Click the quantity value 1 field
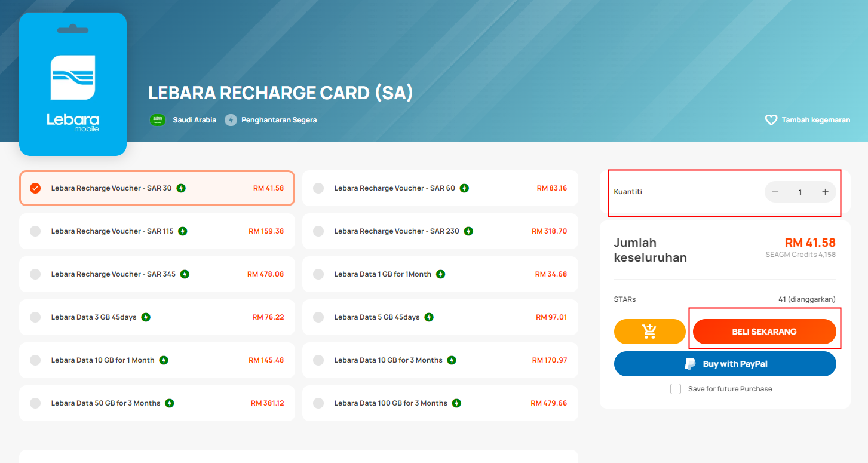This screenshot has width=868, height=463. [800, 192]
